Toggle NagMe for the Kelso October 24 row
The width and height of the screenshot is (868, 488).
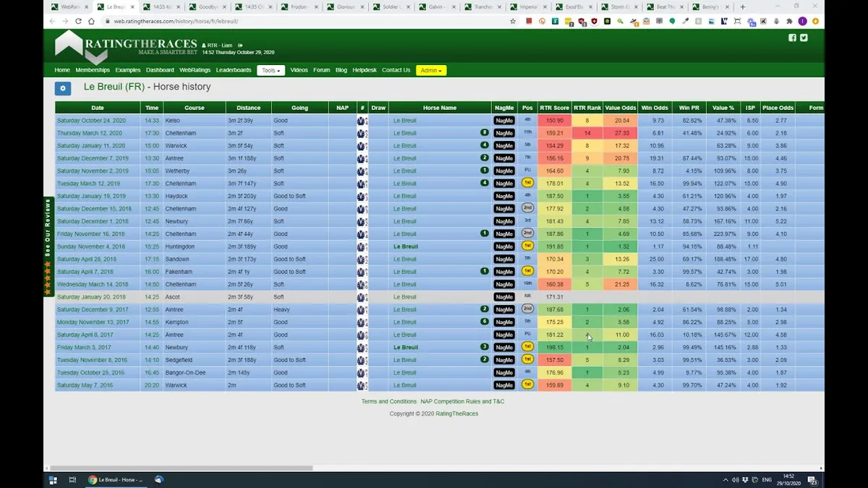click(504, 121)
